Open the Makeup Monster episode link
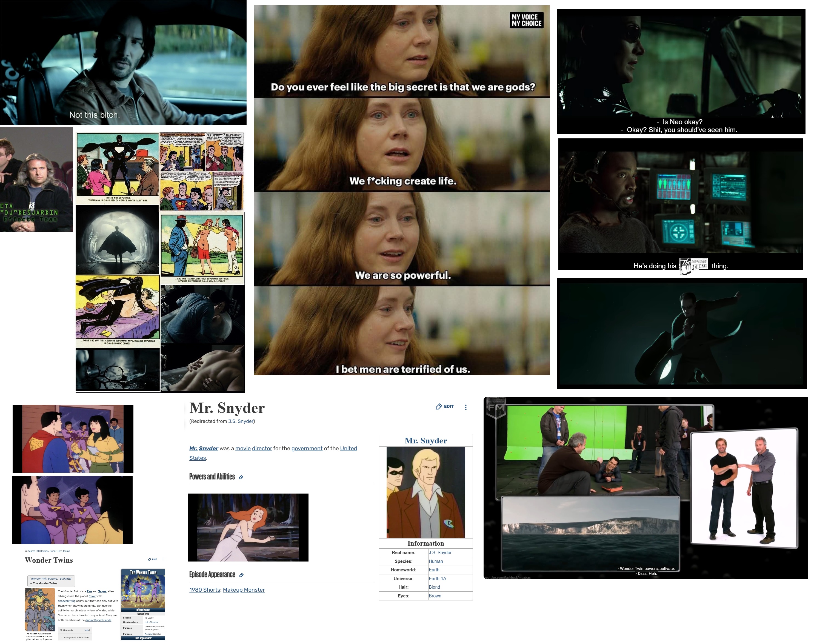 pos(244,590)
